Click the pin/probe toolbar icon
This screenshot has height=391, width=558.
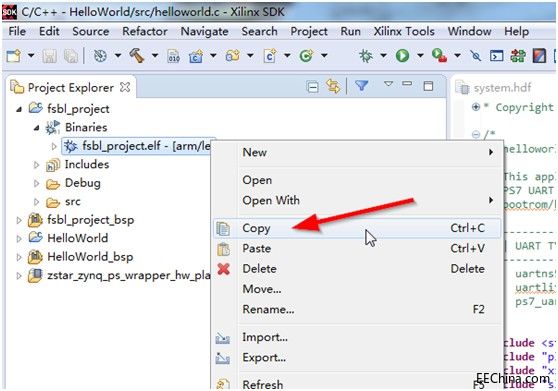(x=475, y=56)
